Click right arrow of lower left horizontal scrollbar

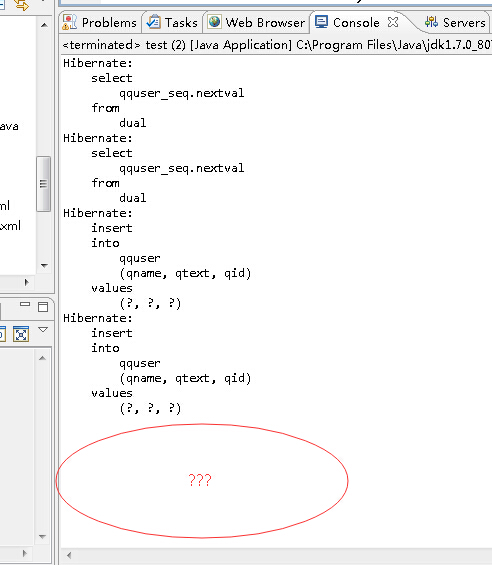(x=25, y=553)
